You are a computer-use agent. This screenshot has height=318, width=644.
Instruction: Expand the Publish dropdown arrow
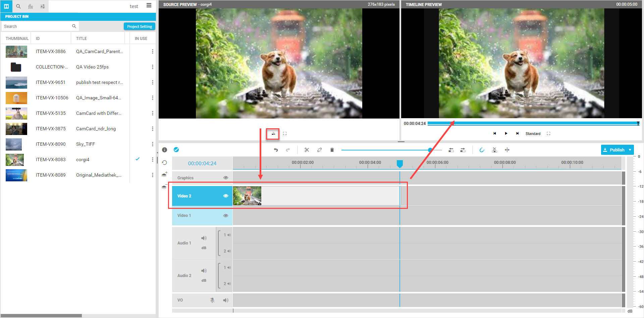click(630, 150)
